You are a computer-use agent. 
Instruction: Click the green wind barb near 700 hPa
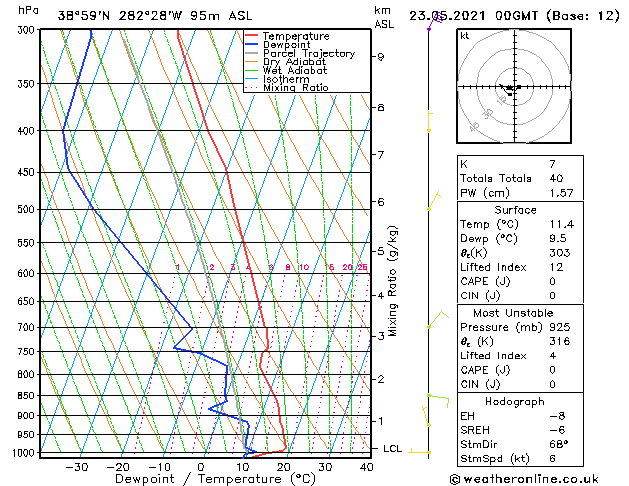click(438, 320)
